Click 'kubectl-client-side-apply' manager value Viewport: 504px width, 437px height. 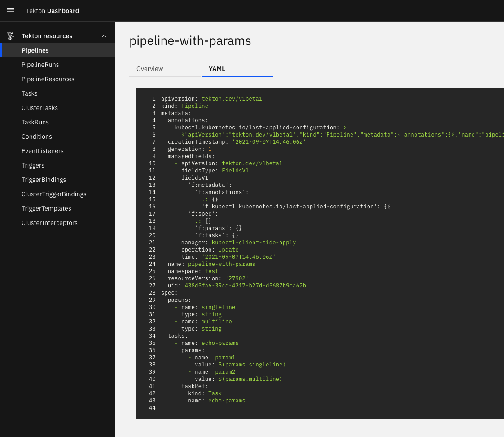[x=254, y=243]
